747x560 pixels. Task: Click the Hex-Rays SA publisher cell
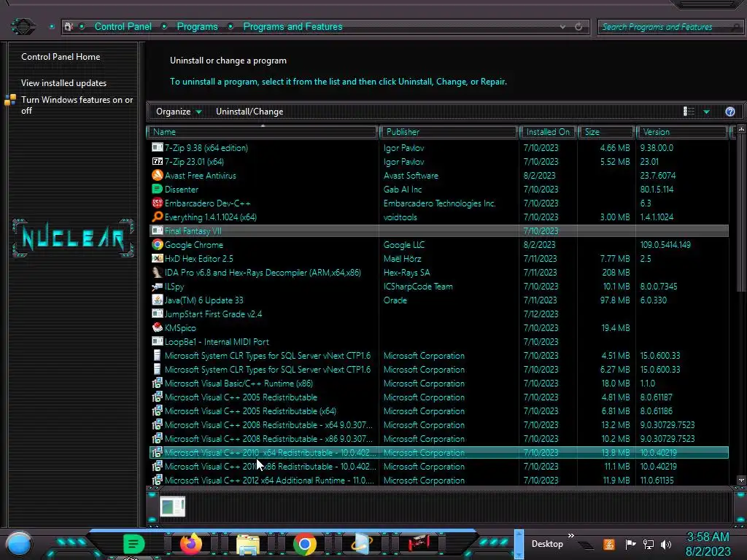coord(407,273)
